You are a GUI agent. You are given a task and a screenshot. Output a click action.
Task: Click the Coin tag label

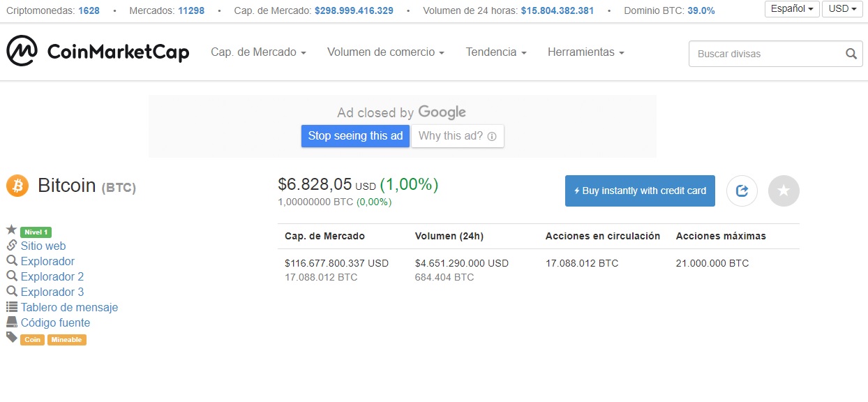click(x=32, y=340)
